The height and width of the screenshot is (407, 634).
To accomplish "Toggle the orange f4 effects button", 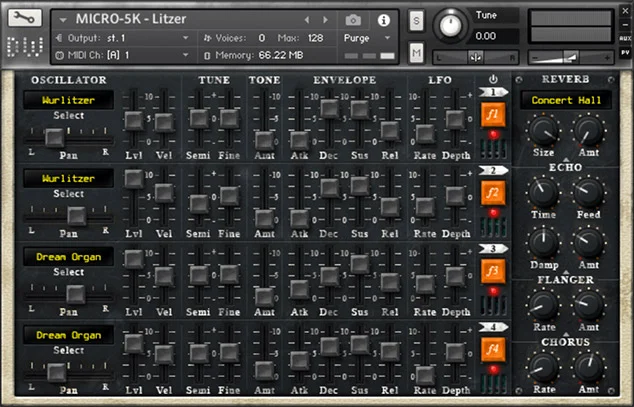I will click(x=493, y=349).
